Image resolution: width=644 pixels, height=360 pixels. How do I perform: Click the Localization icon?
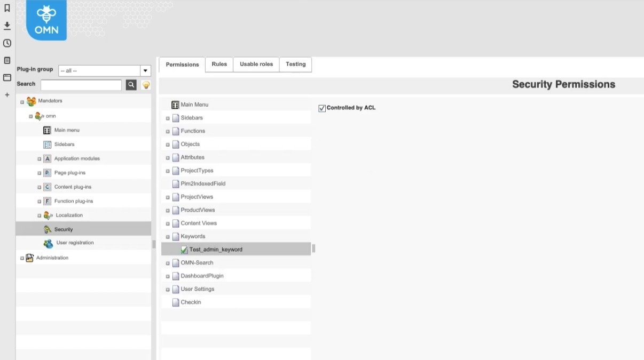pos(48,215)
